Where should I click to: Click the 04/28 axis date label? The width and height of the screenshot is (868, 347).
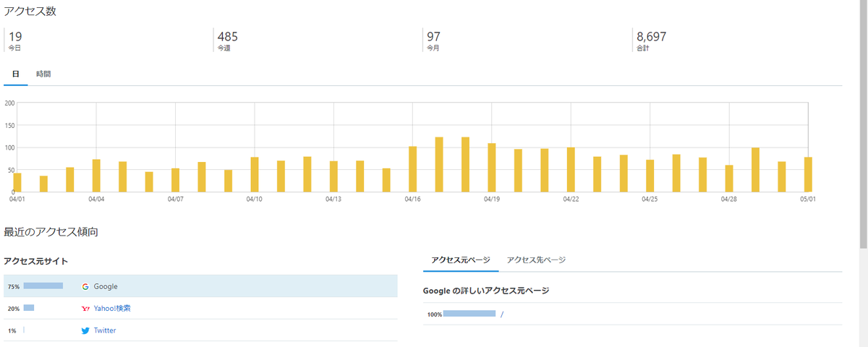pos(729,199)
